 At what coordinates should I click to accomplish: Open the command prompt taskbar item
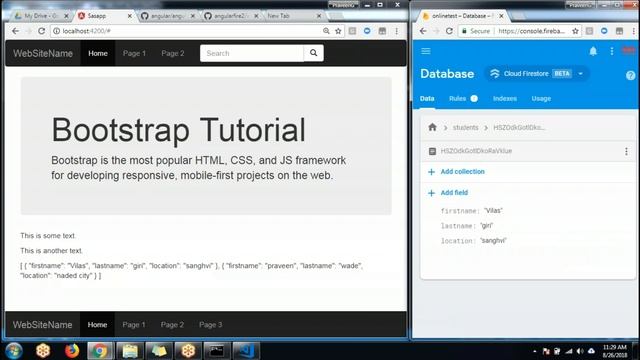point(216,351)
